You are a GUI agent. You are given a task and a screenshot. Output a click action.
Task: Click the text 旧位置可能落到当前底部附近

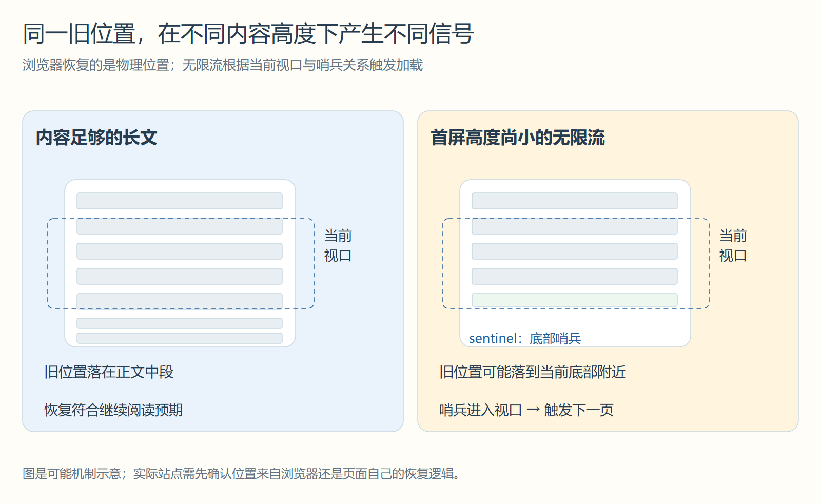point(533,372)
